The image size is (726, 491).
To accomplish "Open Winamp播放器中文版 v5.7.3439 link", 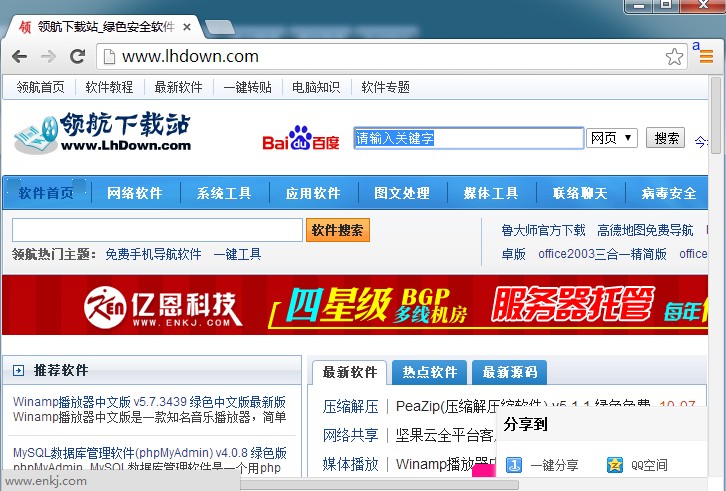I will (x=149, y=402).
